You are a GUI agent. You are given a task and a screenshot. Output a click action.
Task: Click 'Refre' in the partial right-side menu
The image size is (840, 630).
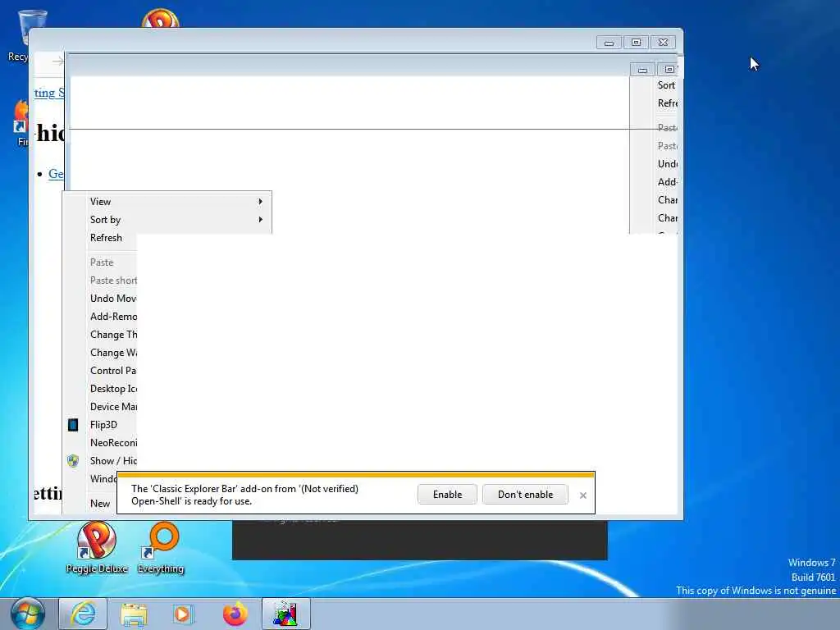pos(668,103)
